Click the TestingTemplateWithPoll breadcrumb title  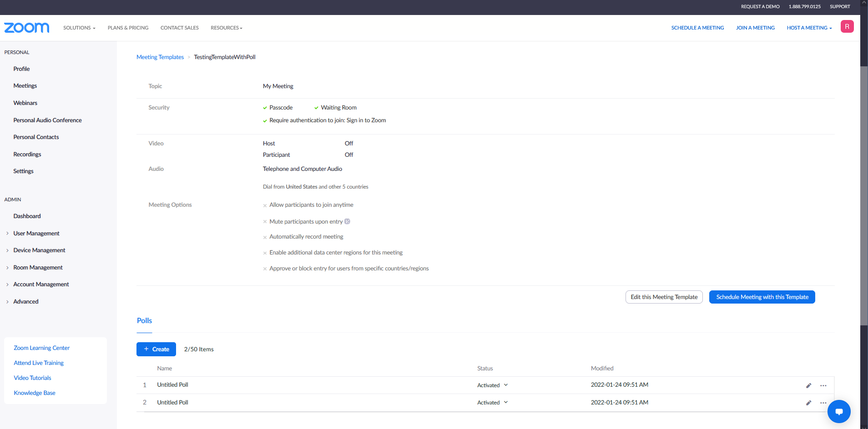point(225,57)
